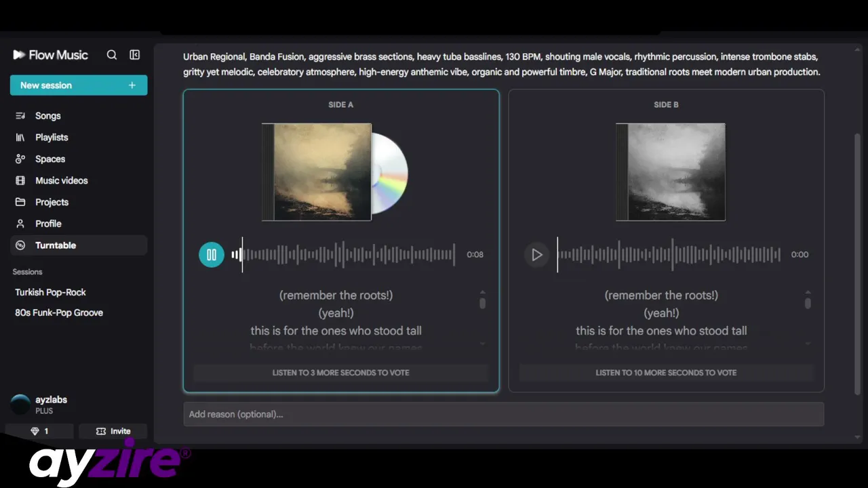Screen dimensions: 868x488
Task: Click the Side A 0:08 timestamp
Action: point(475,255)
